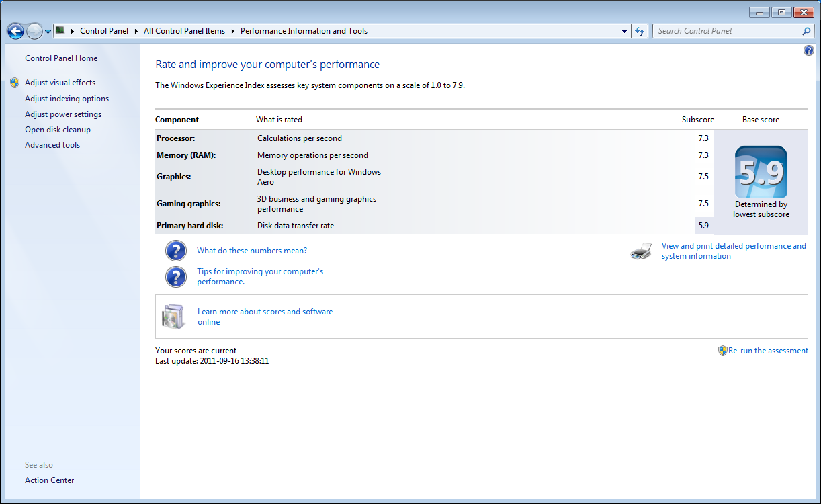Click the question icon beside performance tips
This screenshot has height=504, width=821.
point(176,277)
